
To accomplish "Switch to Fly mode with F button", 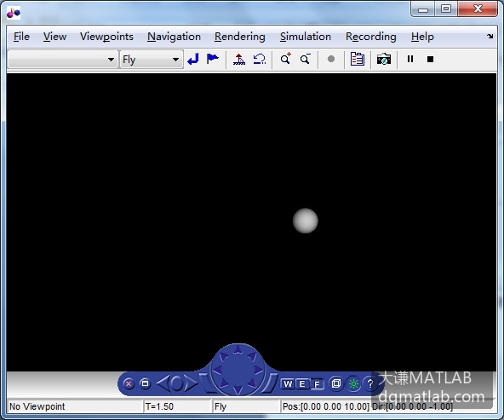I will pos(317,384).
